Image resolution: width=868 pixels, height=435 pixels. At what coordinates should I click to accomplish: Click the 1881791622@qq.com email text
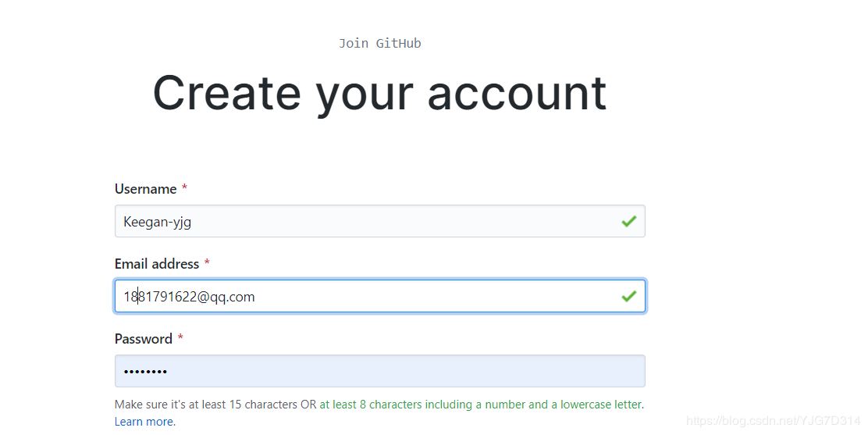tap(189, 297)
